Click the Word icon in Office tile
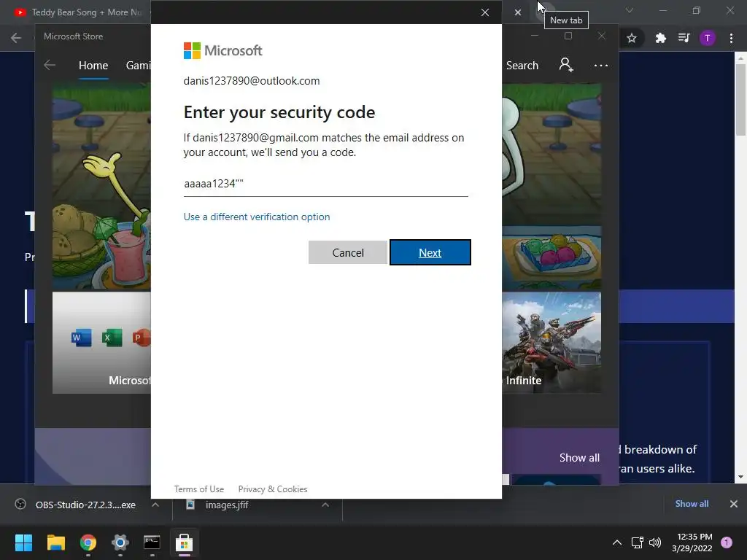 click(81, 338)
